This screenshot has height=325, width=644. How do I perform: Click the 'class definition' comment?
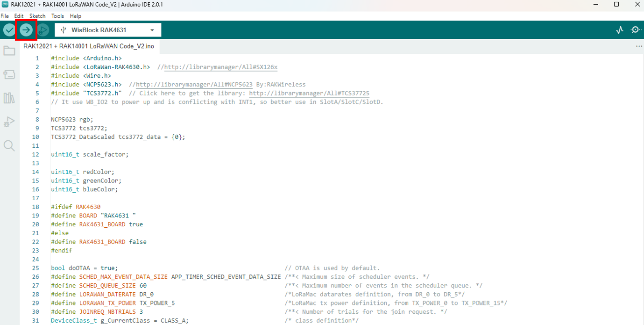click(321, 320)
